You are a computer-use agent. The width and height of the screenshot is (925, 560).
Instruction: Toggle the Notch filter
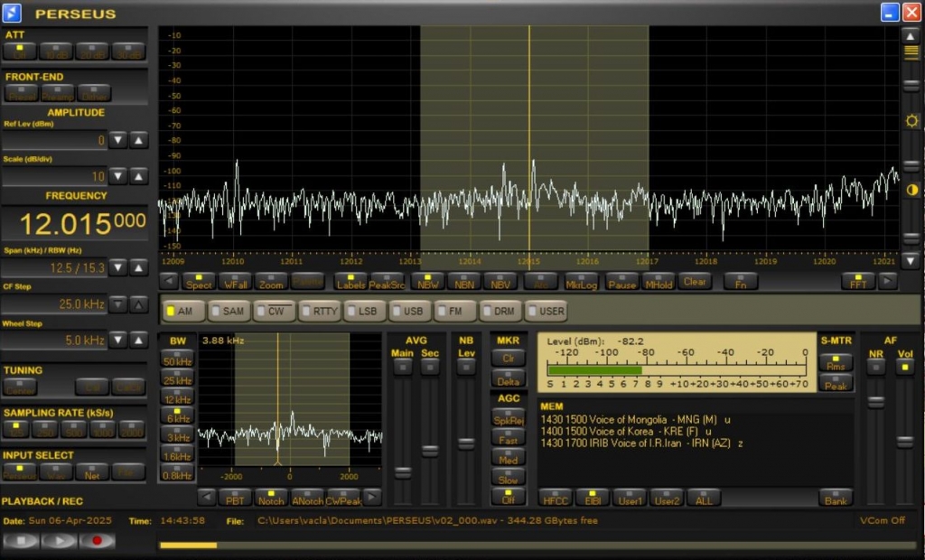pyautogui.click(x=271, y=498)
